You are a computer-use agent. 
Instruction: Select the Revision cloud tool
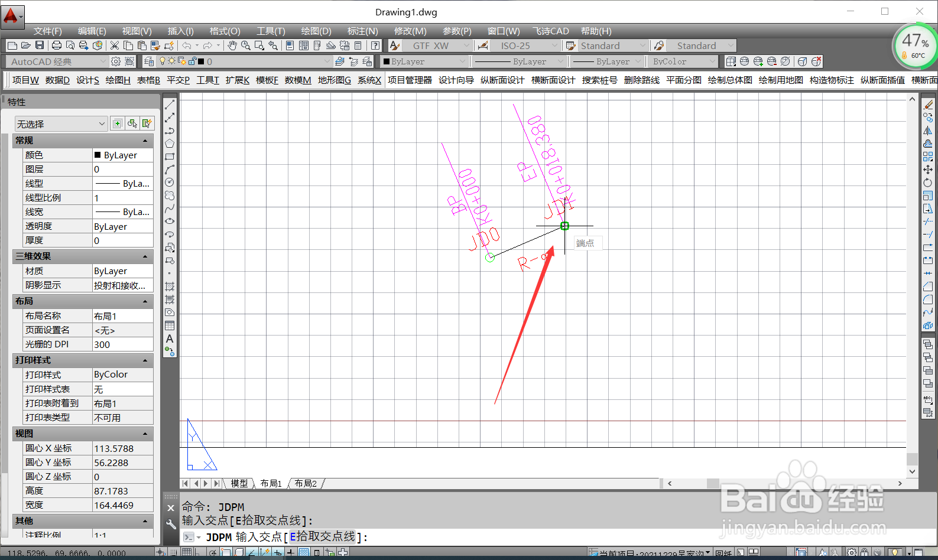point(170,196)
